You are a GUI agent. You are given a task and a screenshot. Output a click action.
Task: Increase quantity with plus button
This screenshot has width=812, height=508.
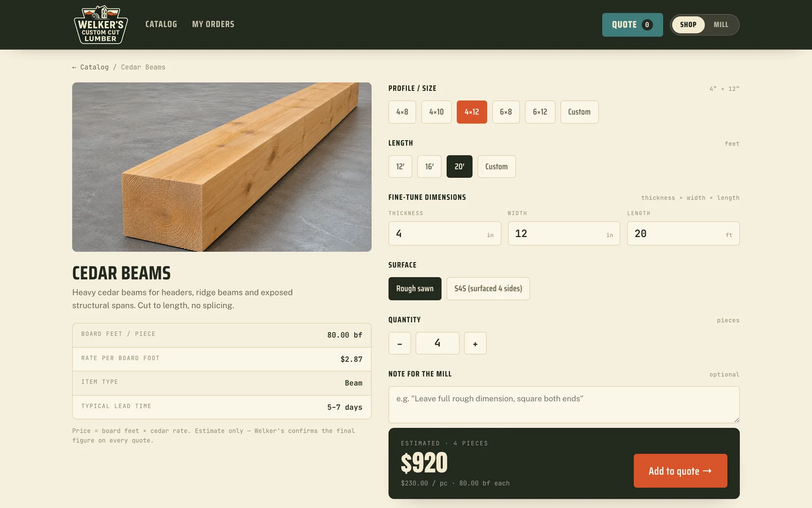click(x=475, y=343)
